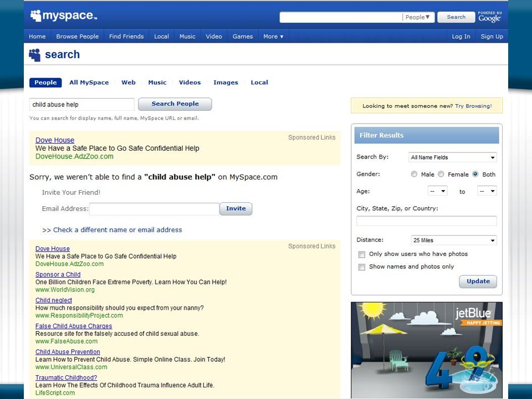Go to Home in the navigation bar
This screenshot has height=399, width=532.
[37, 37]
